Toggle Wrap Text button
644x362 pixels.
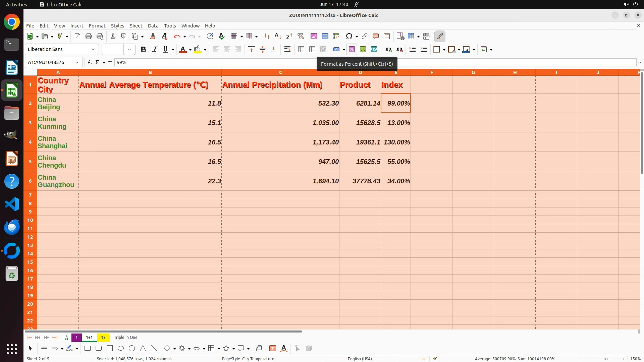pyautogui.click(x=287, y=50)
